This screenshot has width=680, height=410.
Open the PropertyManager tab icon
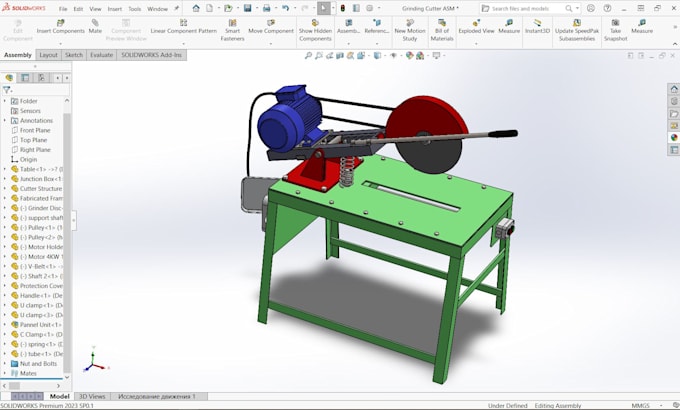[25, 78]
